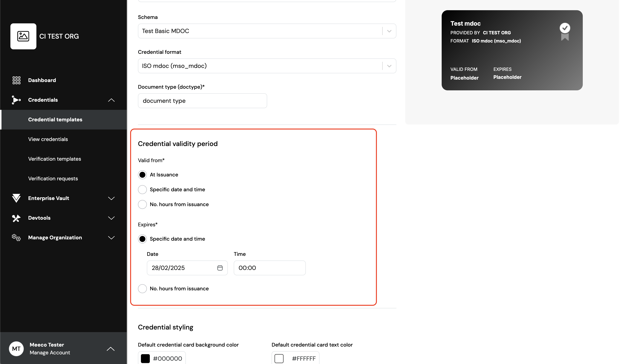Click the CI TEST ORG logo image icon
This screenshot has height=364, width=629.
(23, 36)
